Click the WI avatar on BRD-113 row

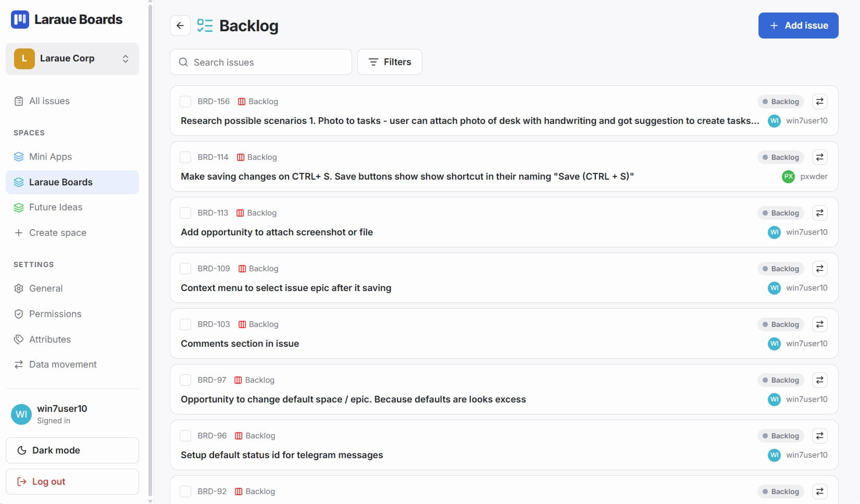click(774, 232)
